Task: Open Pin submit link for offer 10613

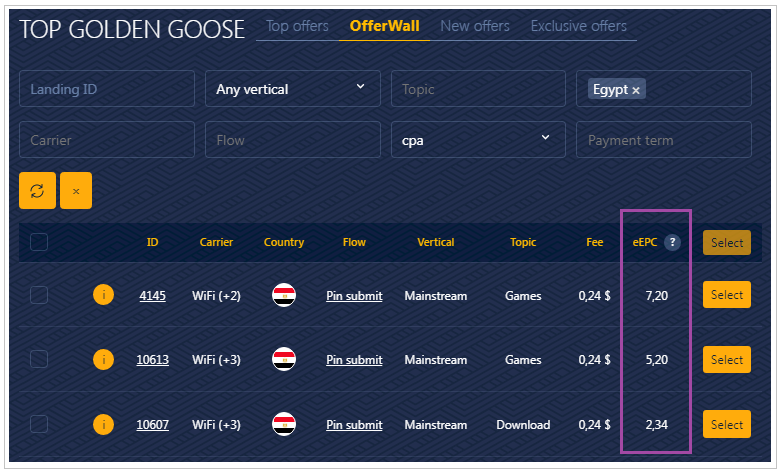Action: coord(354,360)
